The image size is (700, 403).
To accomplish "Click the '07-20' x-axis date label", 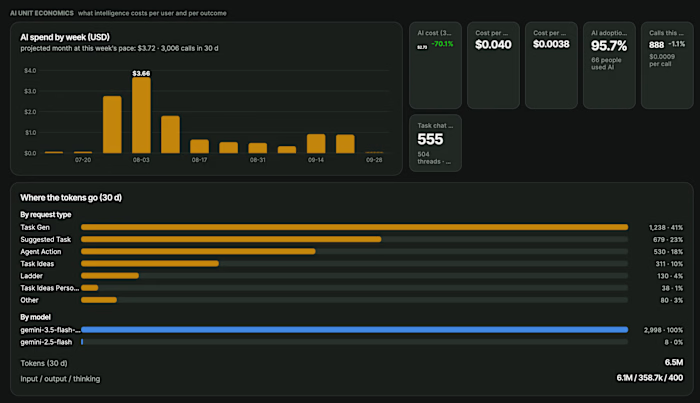I will click(83, 160).
